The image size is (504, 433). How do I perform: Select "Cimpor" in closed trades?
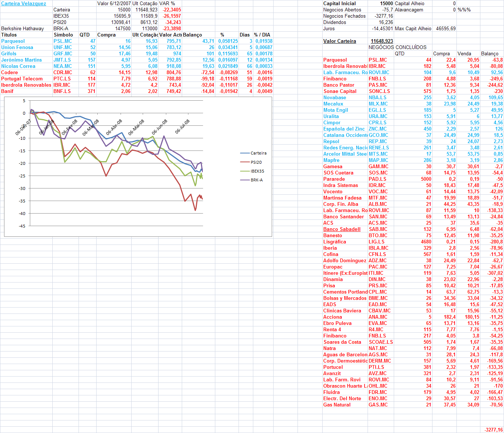pos(332,123)
